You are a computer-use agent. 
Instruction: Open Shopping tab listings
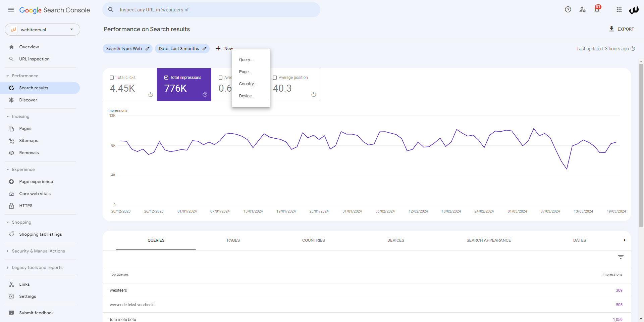tap(40, 234)
